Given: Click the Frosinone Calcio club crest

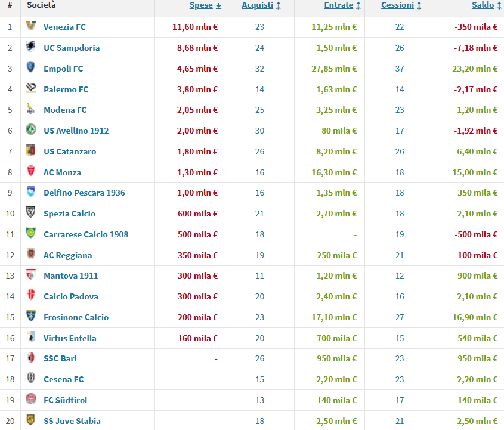Looking at the screenshot, I should click(31, 316).
